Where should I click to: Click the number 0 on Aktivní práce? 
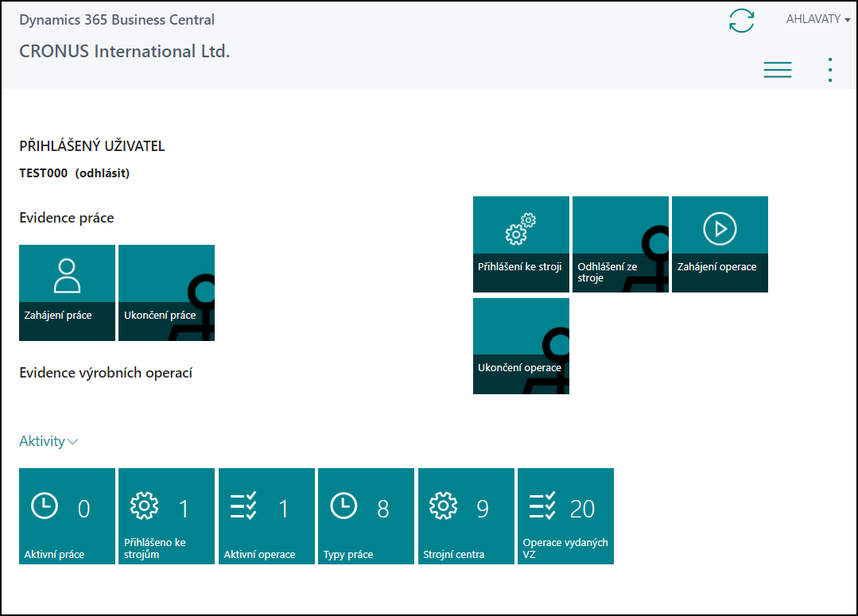tap(83, 509)
